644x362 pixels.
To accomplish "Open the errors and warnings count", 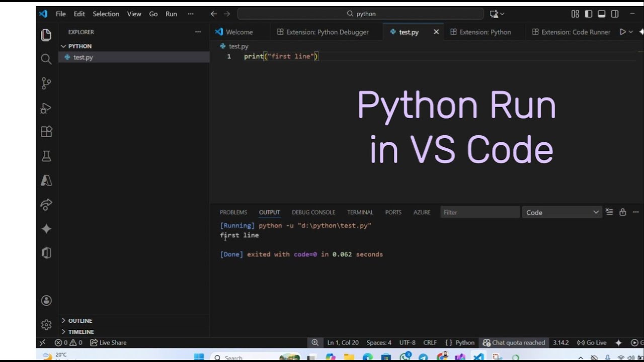I will pyautogui.click(x=68, y=342).
